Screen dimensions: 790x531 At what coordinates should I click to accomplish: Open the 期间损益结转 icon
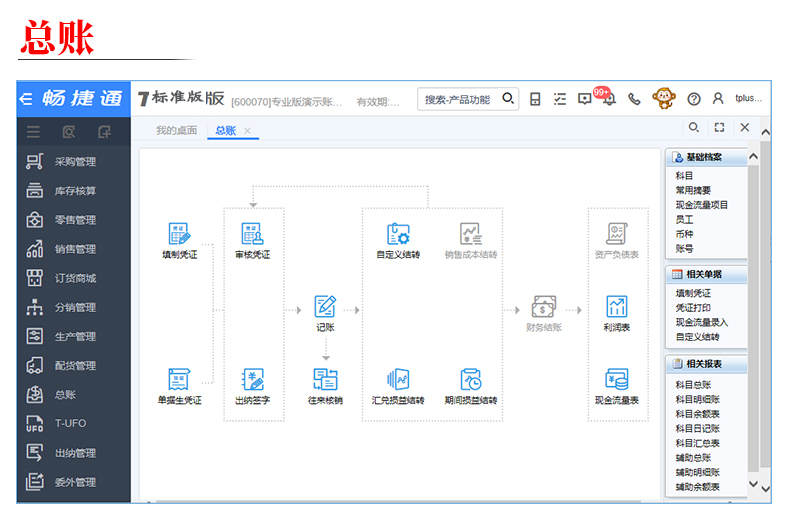[471, 379]
